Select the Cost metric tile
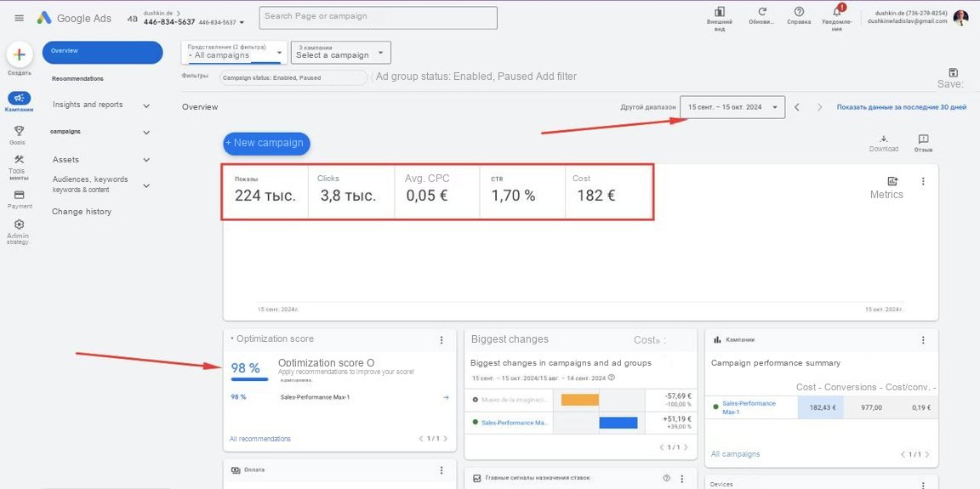The width and height of the screenshot is (980, 489). coord(608,191)
